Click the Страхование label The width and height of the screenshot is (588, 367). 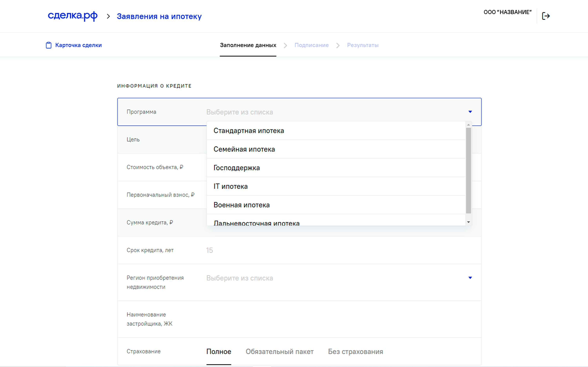144,352
